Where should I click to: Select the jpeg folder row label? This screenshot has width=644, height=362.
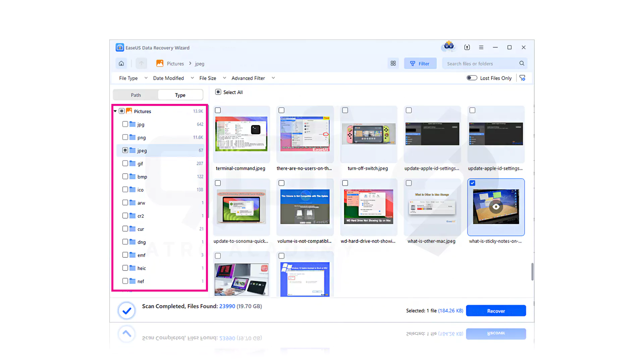142,150
